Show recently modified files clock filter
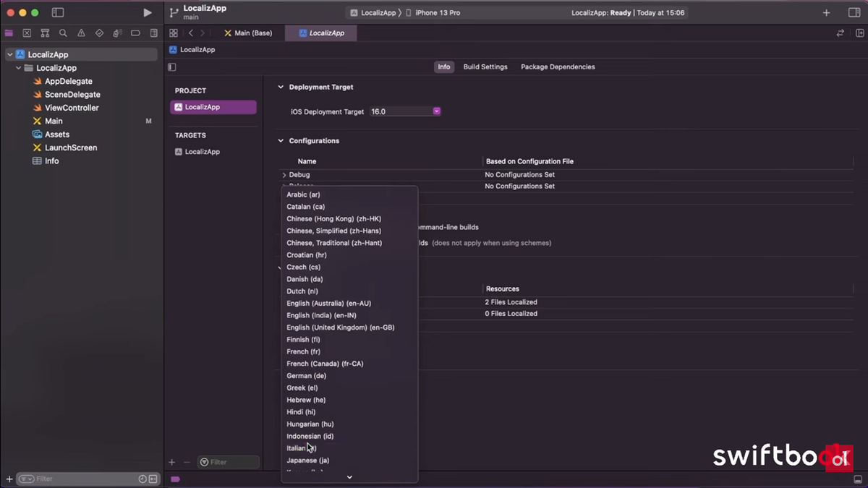The width and height of the screenshot is (868, 488). pyautogui.click(x=142, y=479)
